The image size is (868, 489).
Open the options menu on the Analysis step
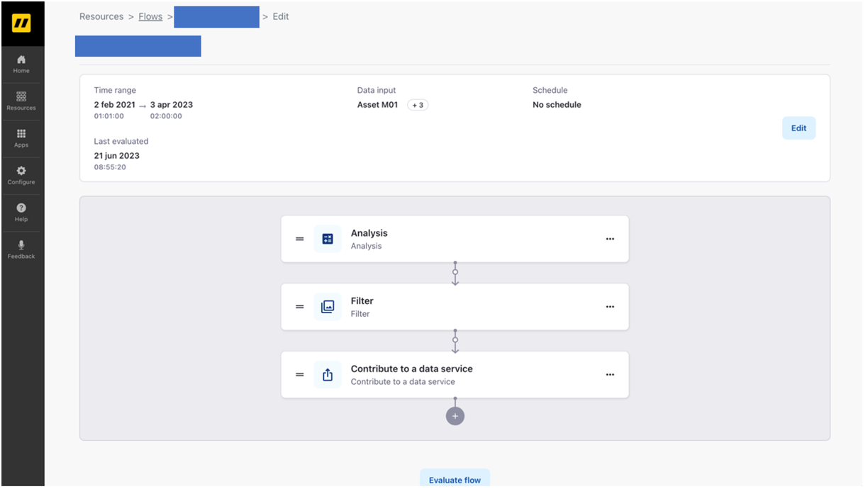(610, 239)
